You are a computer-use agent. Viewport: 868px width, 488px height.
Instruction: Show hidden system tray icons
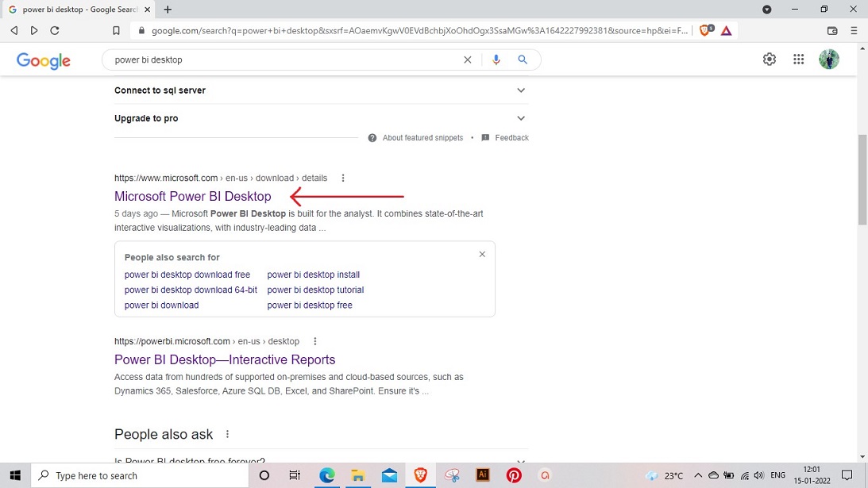pyautogui.click(x=698, y=475)
